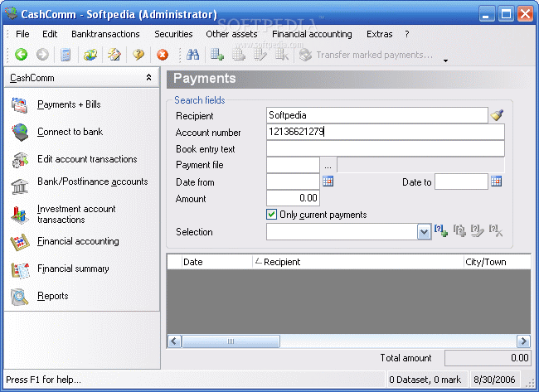Click the City/Town column header
This screenshot has width=539, height=392.
tap(497, 262)
